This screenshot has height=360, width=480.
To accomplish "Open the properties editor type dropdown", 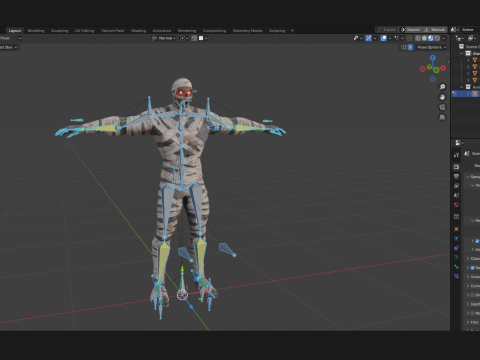I will tap(459, 143).
